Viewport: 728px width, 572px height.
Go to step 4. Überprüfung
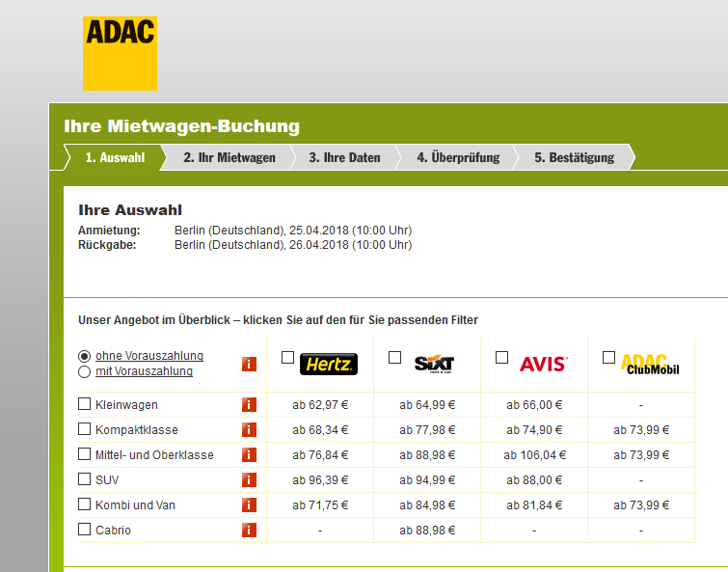(x=458, y=157)
